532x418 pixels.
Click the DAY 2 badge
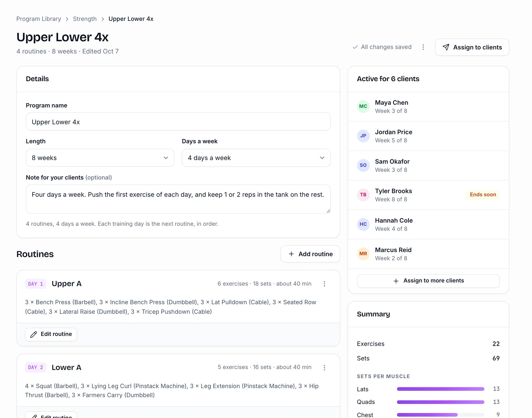(x=36, y=367)
